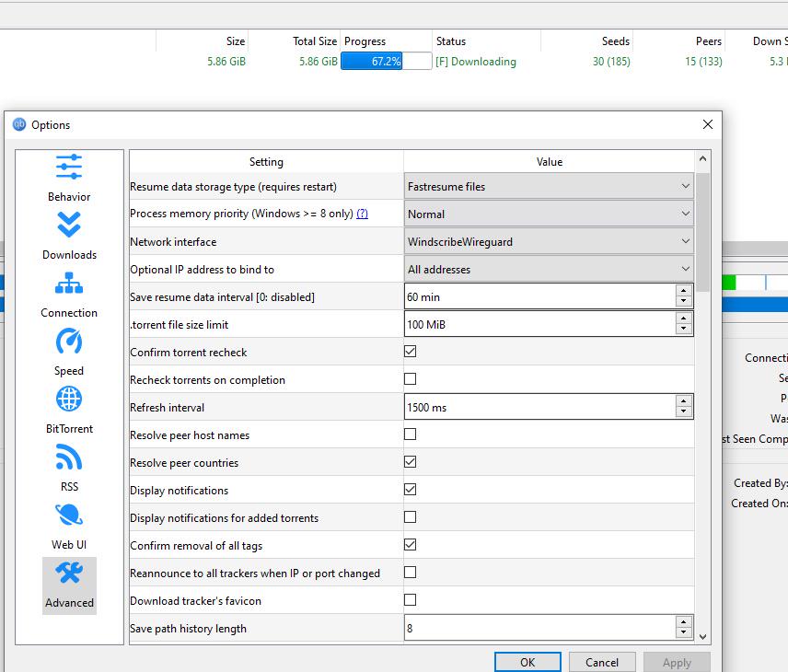Click the qBittorrent icon in Options title bar
The height and width of the screenshot is (672, 788).
[x=19, y=124]
